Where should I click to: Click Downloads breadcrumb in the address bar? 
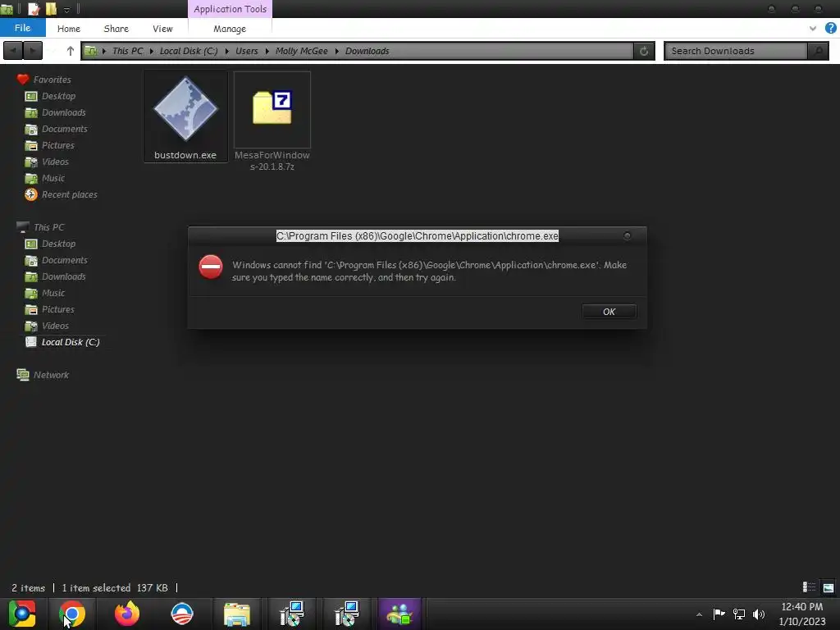pyautogui.click(x=367, y=51)
